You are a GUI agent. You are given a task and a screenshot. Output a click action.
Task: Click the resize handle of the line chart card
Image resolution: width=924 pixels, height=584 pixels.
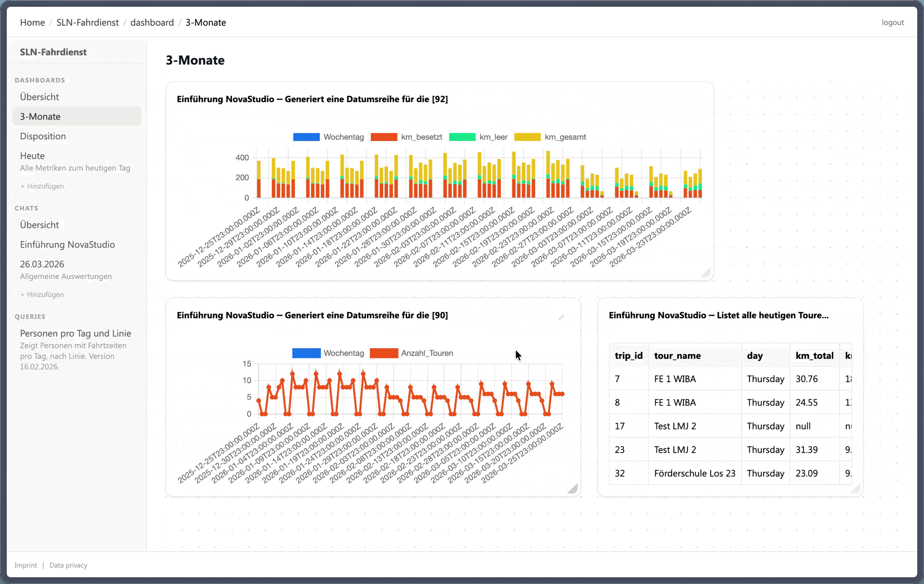coord(572,488)
